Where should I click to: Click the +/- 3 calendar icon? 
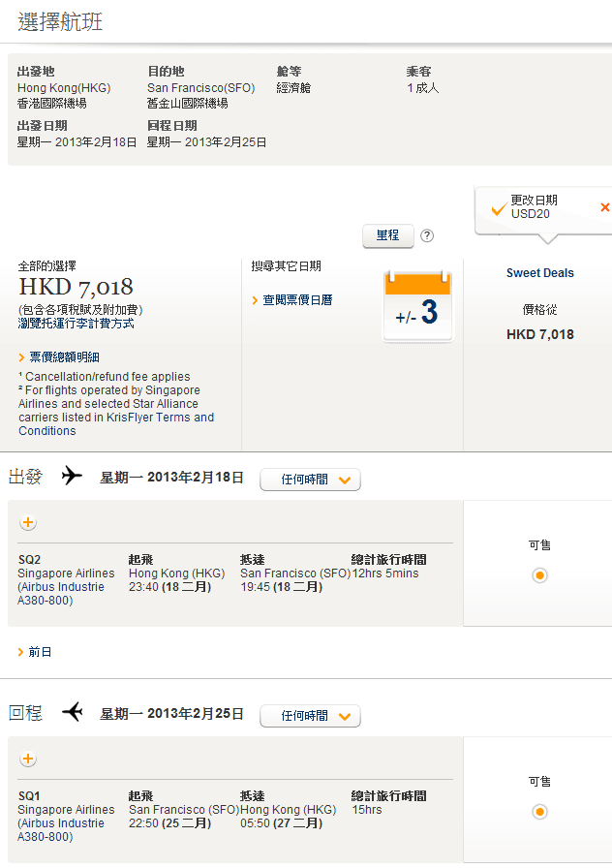418,307
